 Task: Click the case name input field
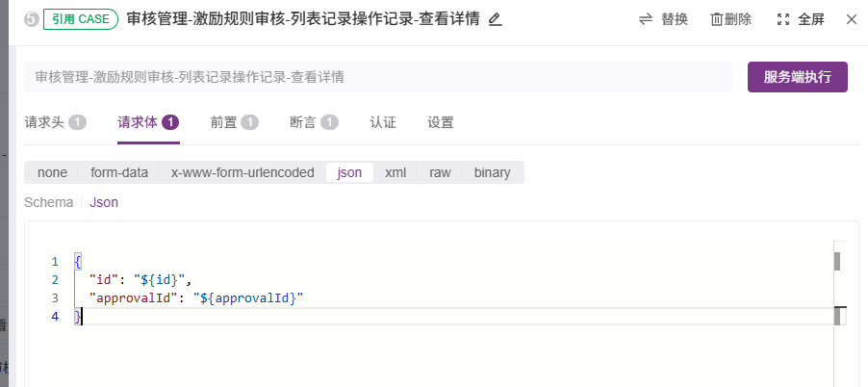tap(378, 77)
